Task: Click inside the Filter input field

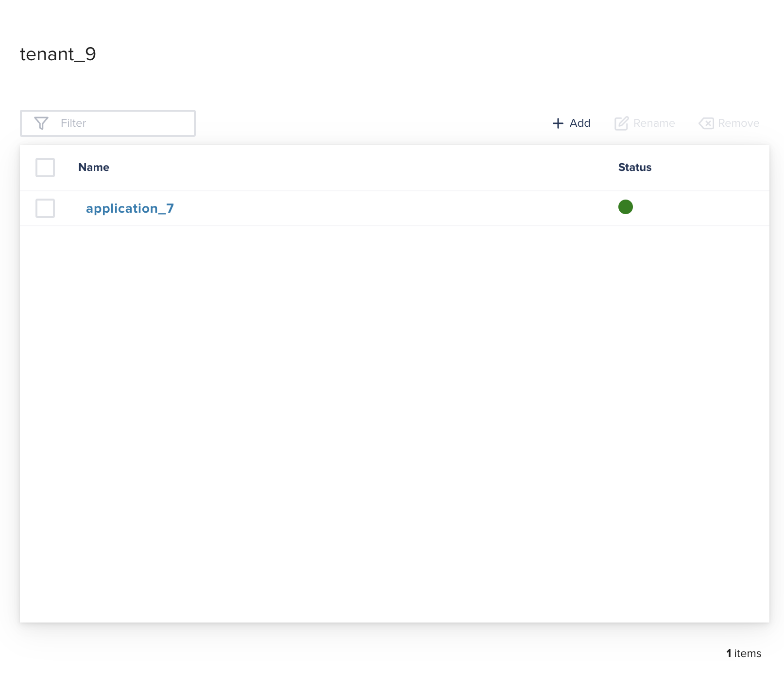Action: pyautogui.click(x=121, y=123)
